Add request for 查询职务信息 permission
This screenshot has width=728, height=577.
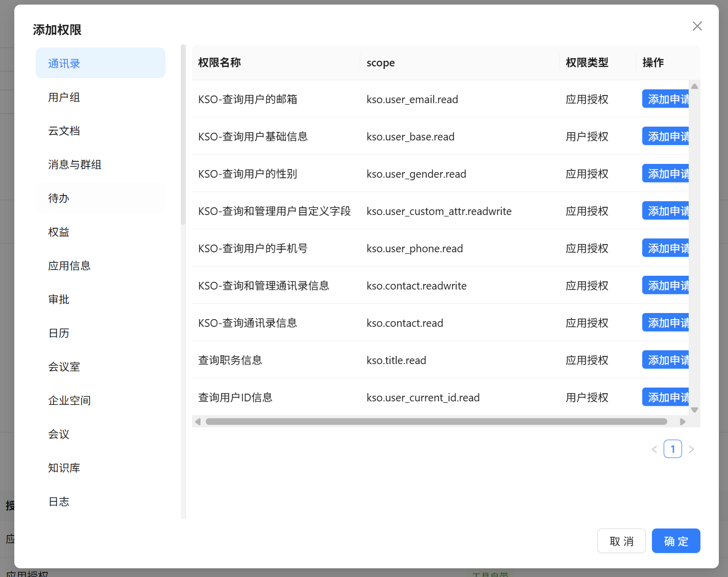pyautogui.click(x=666, y=360)
